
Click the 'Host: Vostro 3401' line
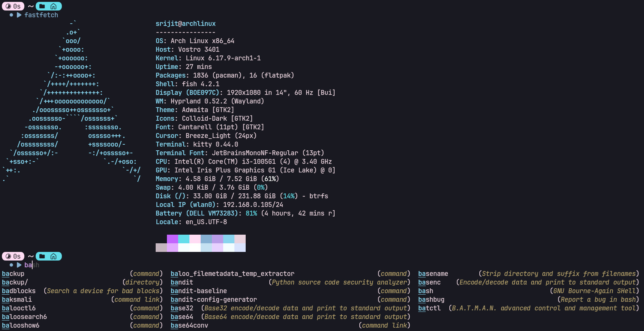[x=188, y=49]
